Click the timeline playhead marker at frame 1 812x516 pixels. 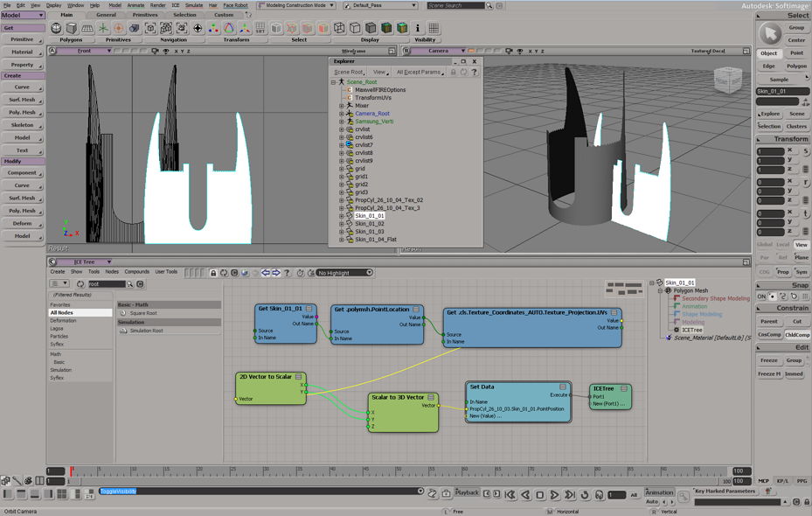coord(71,471)
